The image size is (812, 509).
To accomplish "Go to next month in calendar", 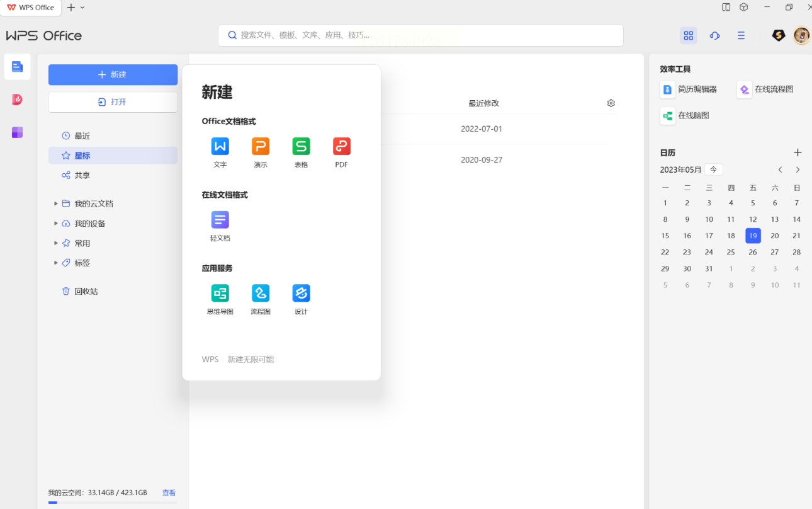I will pyautogui.click(x=798, y=170).
